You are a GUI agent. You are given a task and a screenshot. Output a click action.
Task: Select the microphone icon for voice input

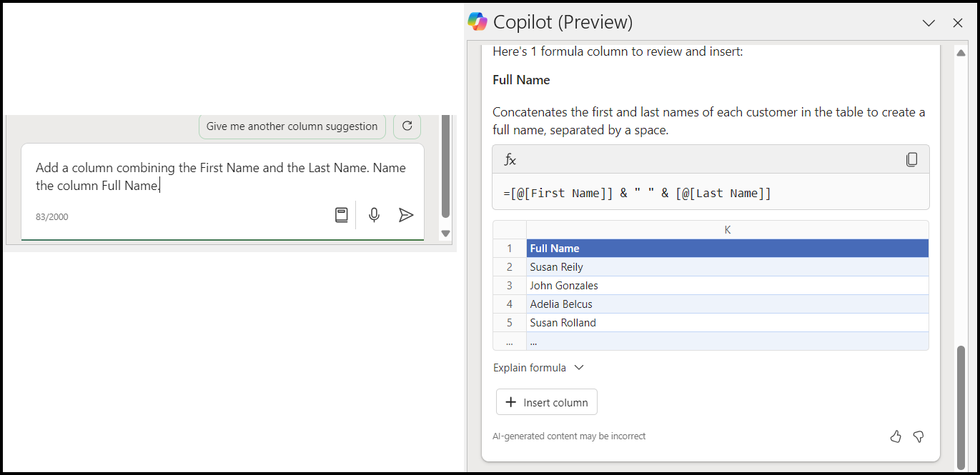[374, 214]
